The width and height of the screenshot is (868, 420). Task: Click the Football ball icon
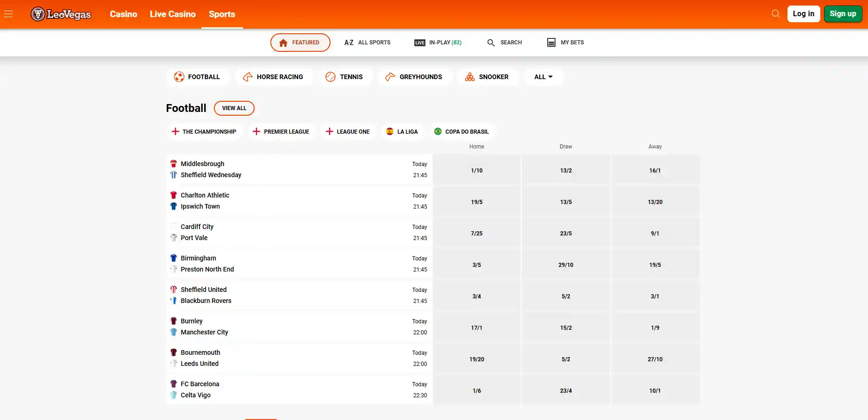(179, 77)
